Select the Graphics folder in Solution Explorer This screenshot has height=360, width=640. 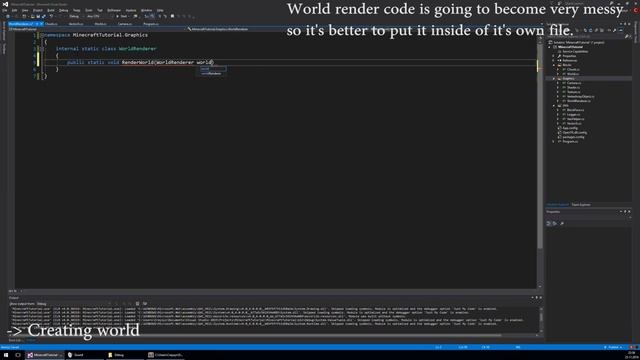click(x=568, y=78)
